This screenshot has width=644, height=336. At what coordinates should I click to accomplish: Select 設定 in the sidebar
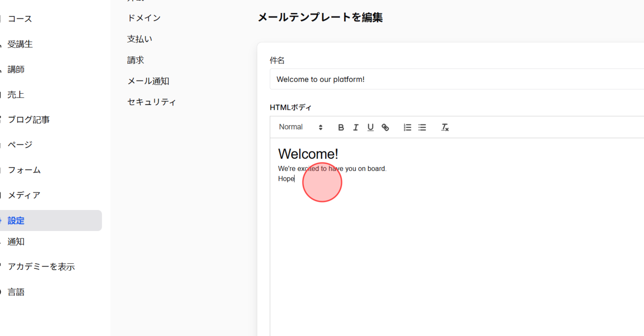tap(15, 221)
